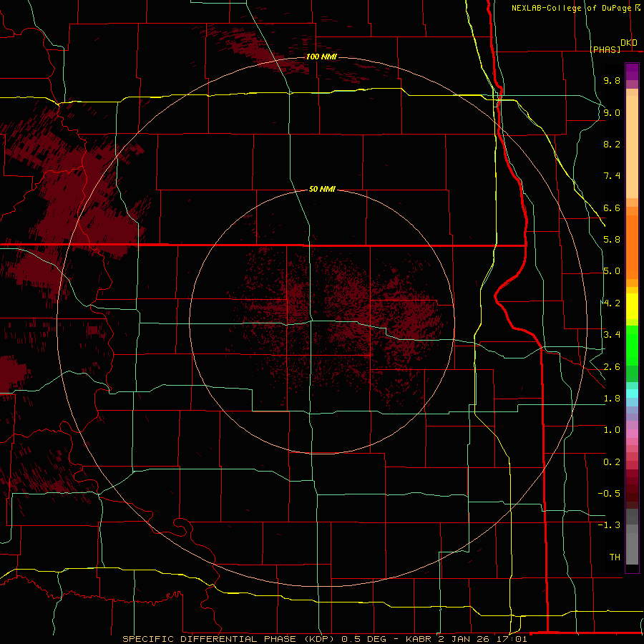The image size is (644, 644).
Task: Pick the bright green segment of the color bar
Action: tap(632, 346)
